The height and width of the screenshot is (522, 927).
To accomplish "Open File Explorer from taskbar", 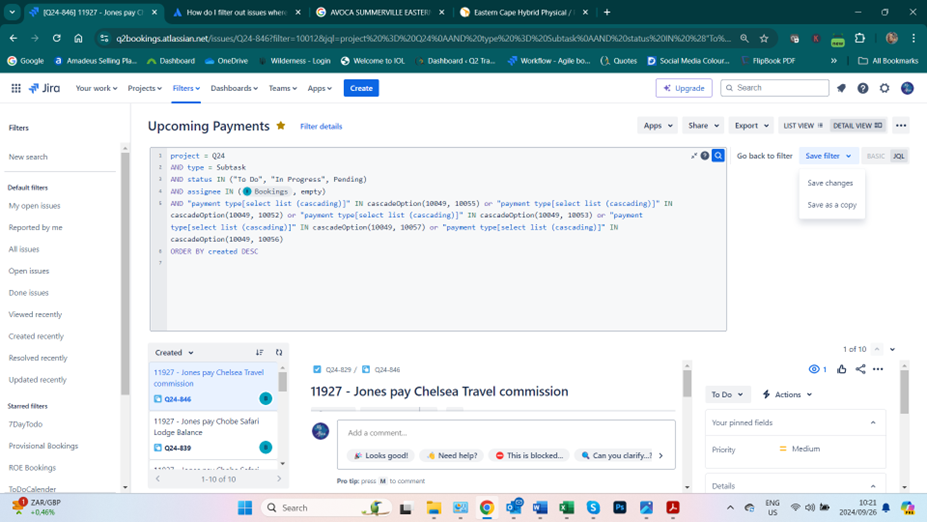I will 433,508.
